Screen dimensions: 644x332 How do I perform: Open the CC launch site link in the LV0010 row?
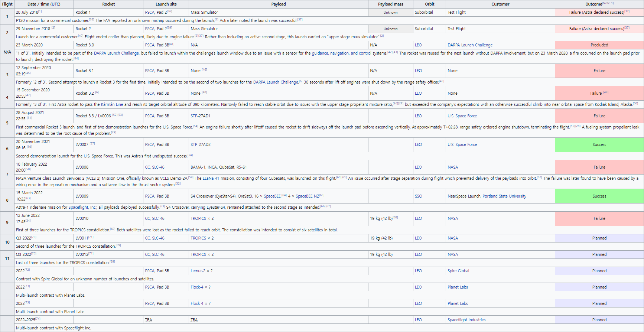(x=147, y=218)
